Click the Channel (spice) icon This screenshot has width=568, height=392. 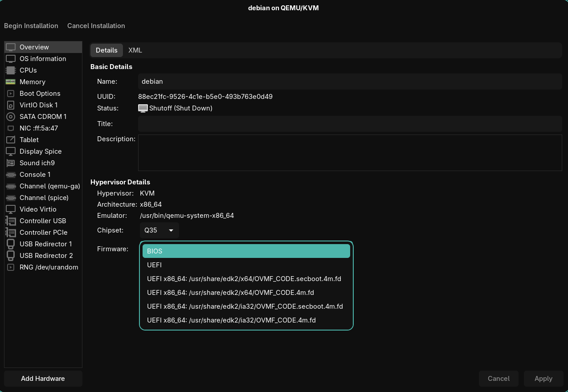point(11,198)
